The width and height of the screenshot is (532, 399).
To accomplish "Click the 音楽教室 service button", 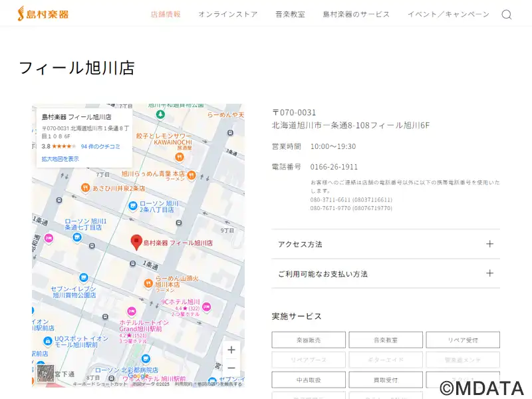I will 386,340.
